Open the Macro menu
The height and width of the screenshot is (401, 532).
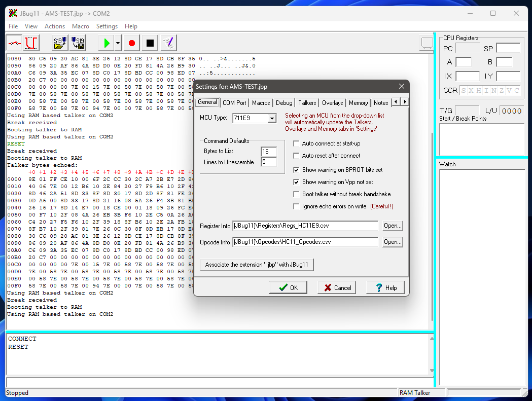point(81,26)
